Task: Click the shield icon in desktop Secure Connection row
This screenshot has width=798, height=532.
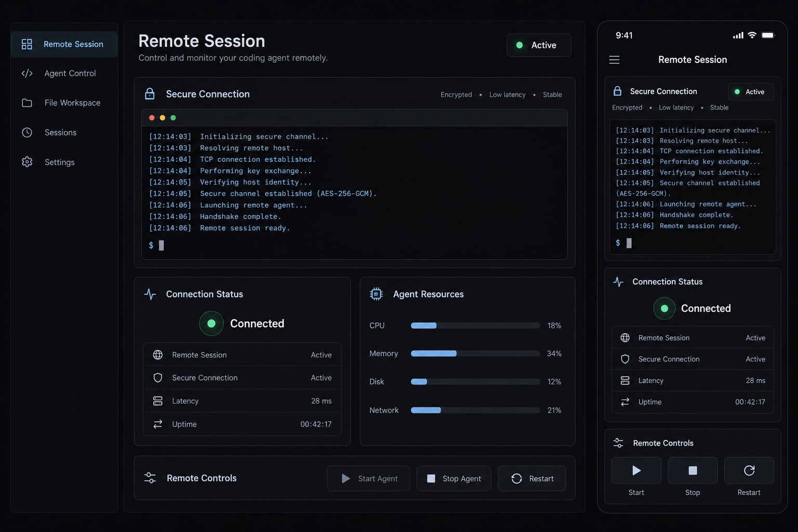Action: tap(158, 378)
